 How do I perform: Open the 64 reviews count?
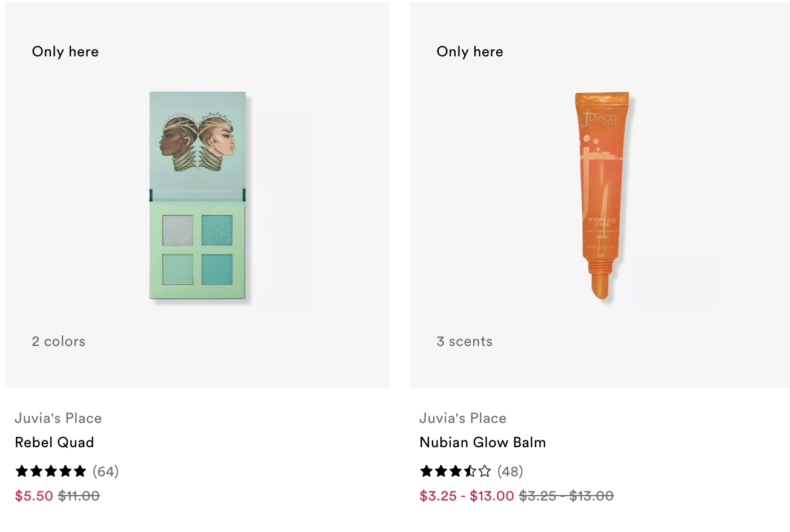coord(106,471)
